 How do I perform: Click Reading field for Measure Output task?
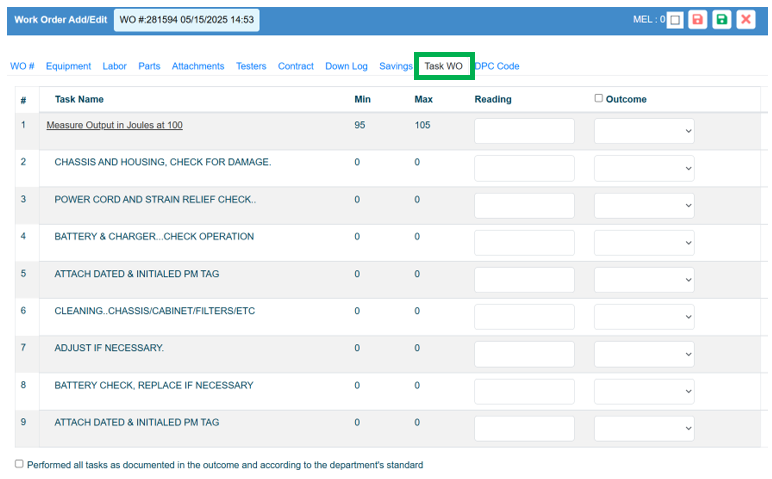[524, 131]
